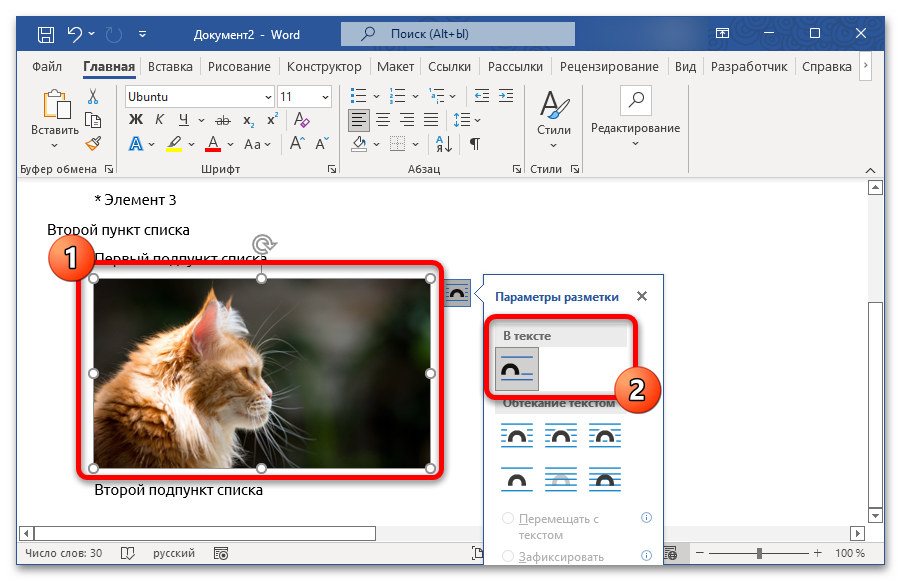Decrease font size icon
The height and width of the screenshot is (581, 901).
click(322, 143)
